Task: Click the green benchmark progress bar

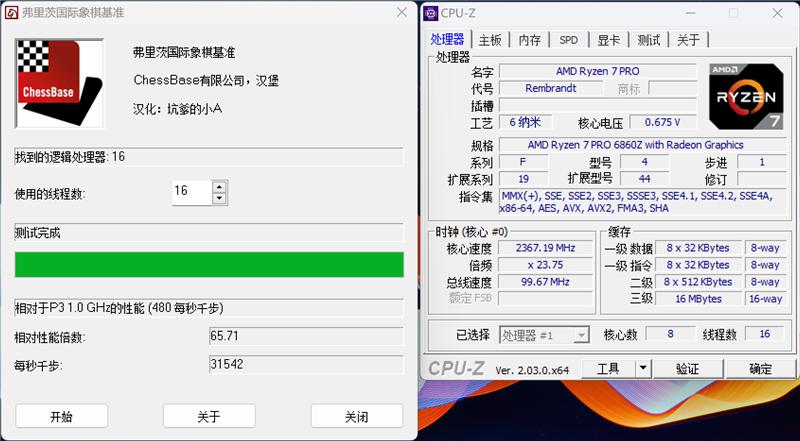Action: (209, 264)
